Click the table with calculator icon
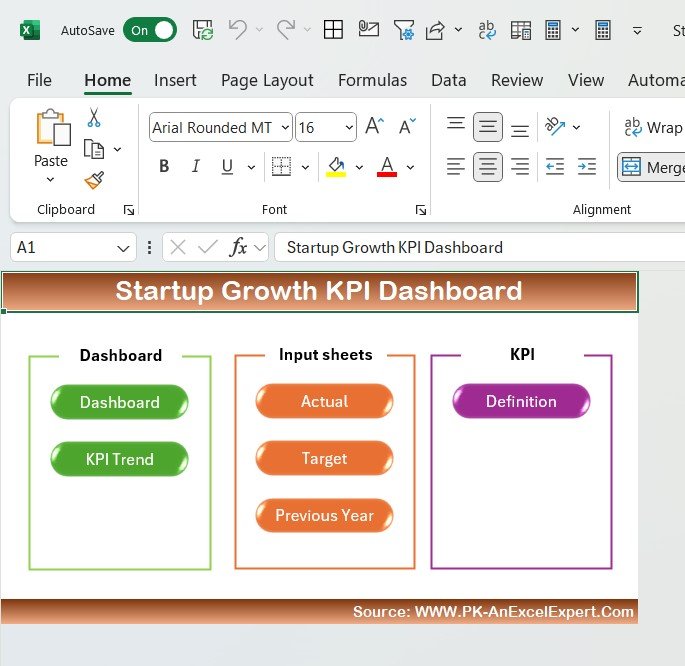 521,30
